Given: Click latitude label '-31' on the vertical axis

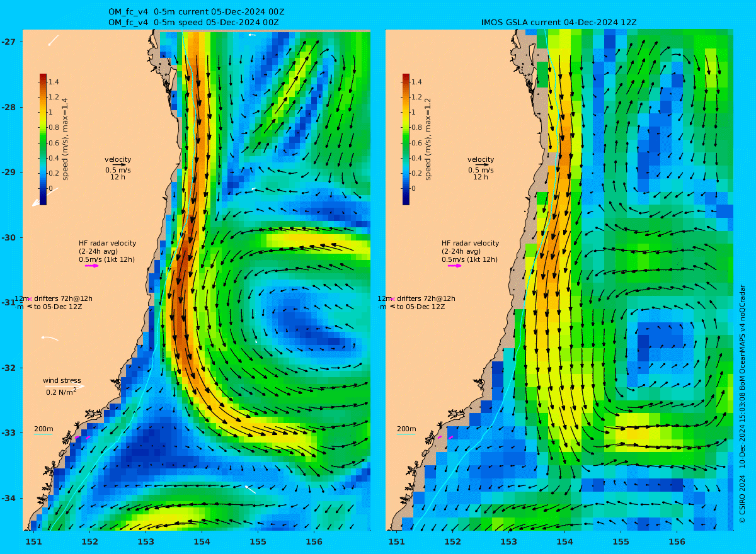Looking at the screenshot, I should (9, 302).
